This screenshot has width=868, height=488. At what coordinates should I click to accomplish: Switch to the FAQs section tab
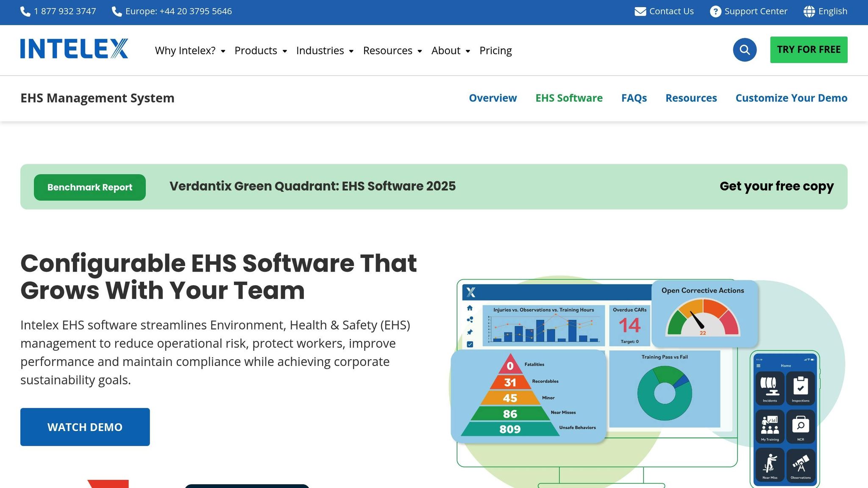click(634, 98)
